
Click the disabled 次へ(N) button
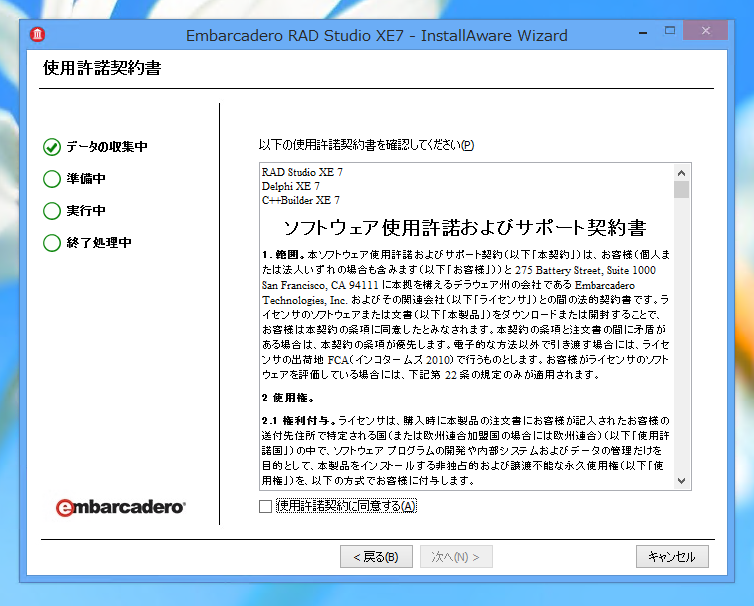point(456,556)
